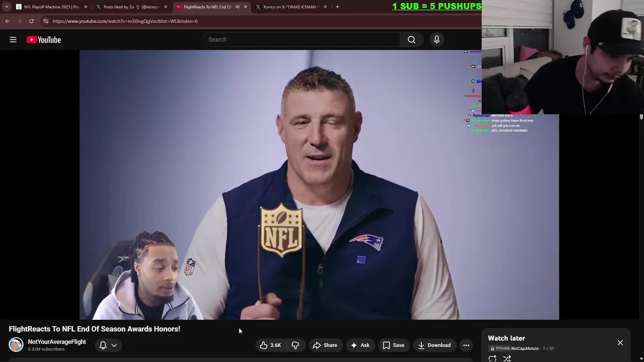The height and width of the screenshot is (362, 644).
Task: Close the NFL Playoff Machine tab
Action: (86, 7)
